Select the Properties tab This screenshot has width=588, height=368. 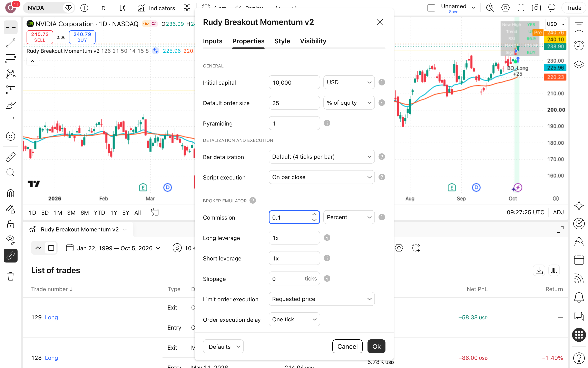[x=248, y=41]
